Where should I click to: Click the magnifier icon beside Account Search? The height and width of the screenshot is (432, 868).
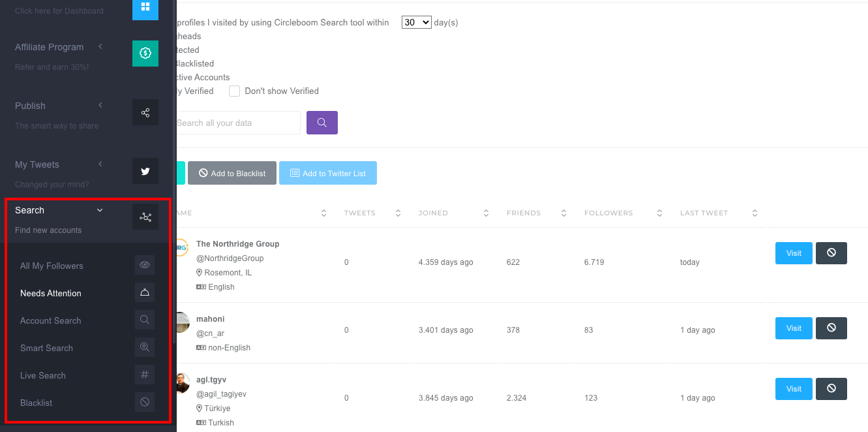[x=145, y=320]
